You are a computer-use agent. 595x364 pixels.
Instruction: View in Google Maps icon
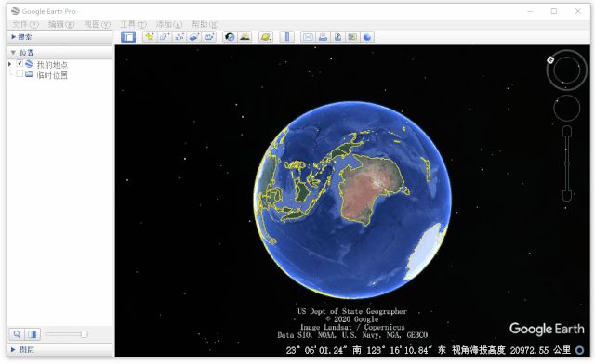352,37
